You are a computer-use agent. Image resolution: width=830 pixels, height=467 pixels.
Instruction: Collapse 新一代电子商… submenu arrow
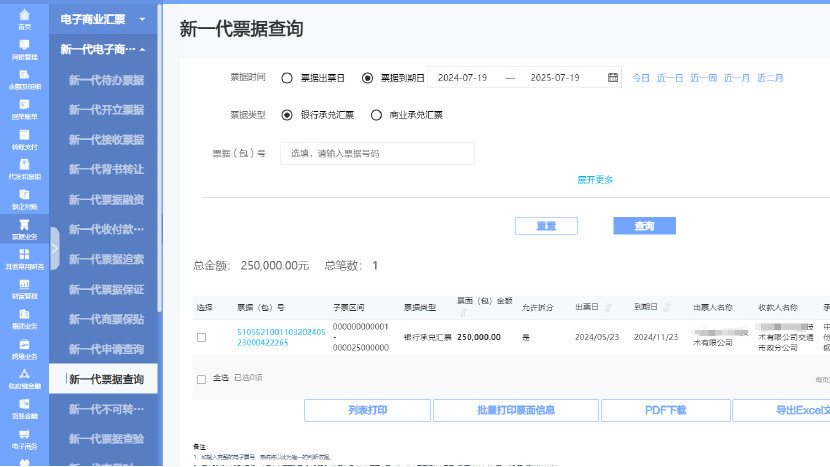[142, 49]
